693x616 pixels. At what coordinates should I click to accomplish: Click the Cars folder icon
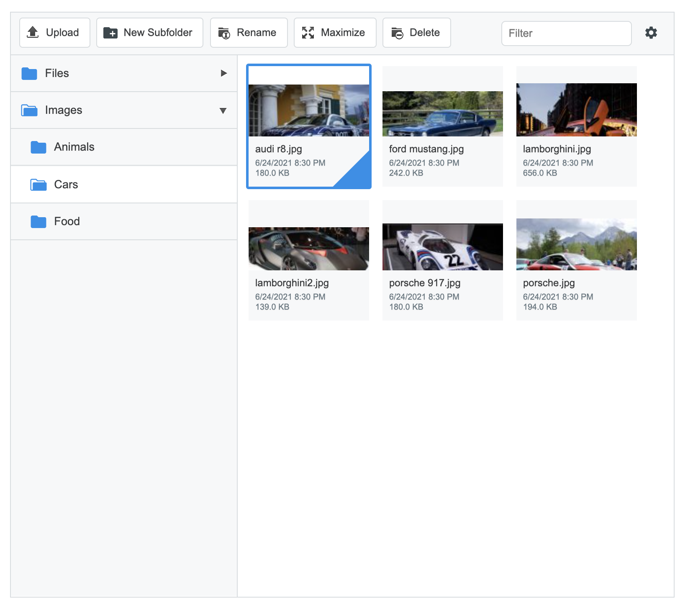(x=38, y=184)
